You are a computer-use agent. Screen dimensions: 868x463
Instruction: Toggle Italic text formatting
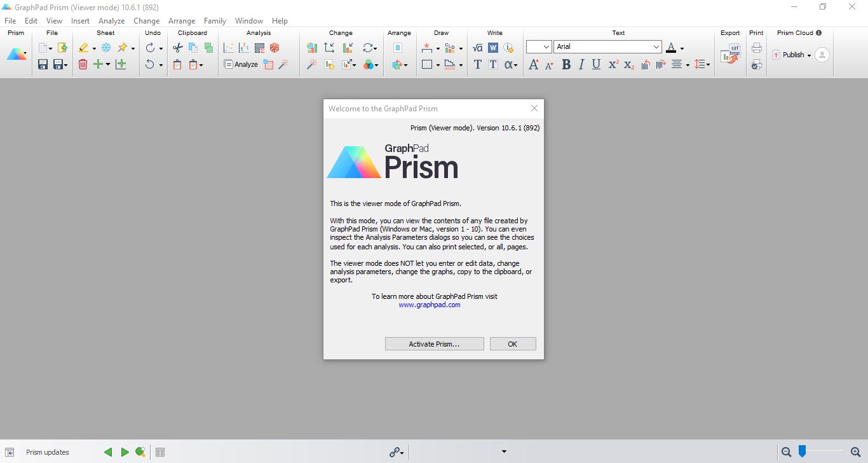[581, 64]
